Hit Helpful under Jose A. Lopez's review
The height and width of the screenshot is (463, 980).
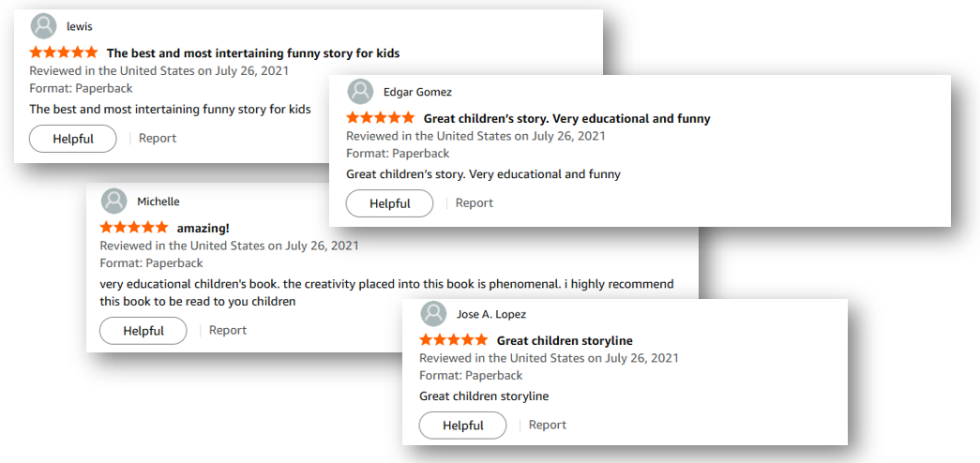(x=462, y=426)
